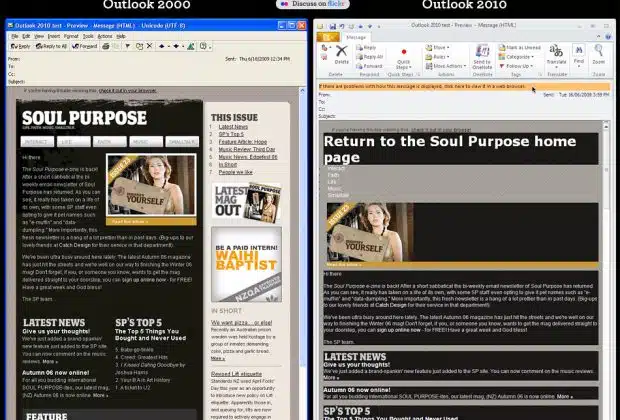Click Next Item arrow in Outlook 2010 quick access
Image resolution: width=620 pixels, height=420 pixels.
pyautogui.click(x=370, y=26)
